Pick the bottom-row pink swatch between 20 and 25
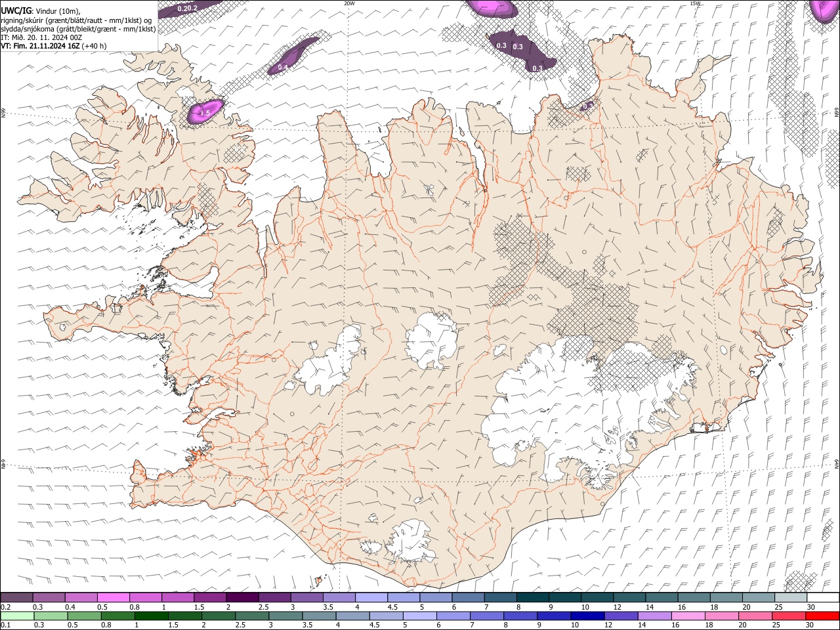840x630 pixels. (x=755, y=616)
